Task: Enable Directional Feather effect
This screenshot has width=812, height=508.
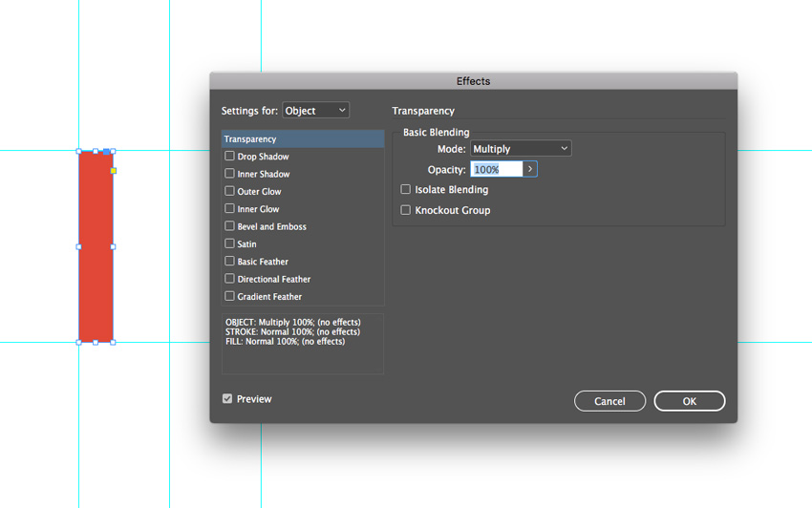Action: point(229,279)
